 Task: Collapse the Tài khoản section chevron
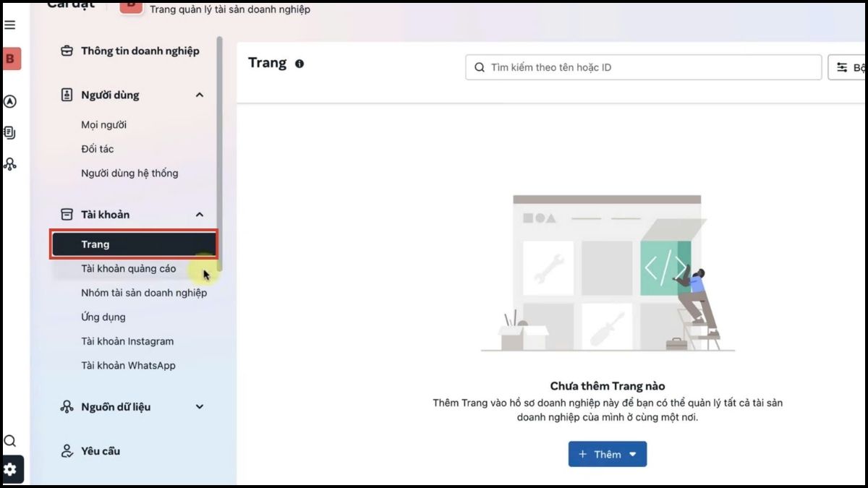coord(200,214)
